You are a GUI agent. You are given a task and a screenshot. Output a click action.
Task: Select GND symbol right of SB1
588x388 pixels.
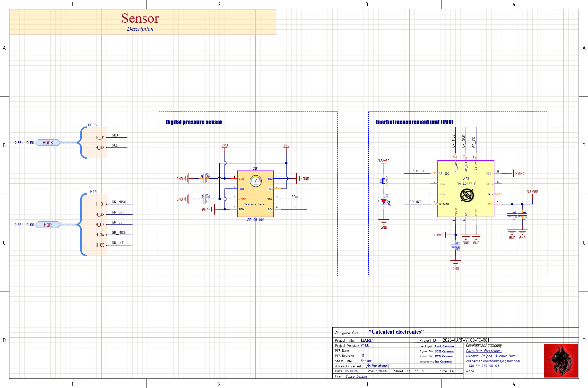point(299,178)
